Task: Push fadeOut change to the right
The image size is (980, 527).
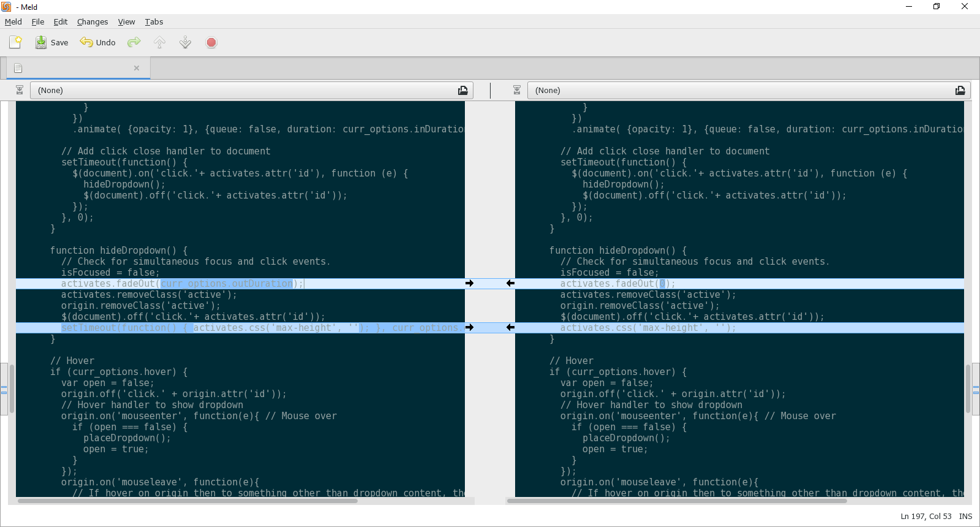Action: coord(469,283)
